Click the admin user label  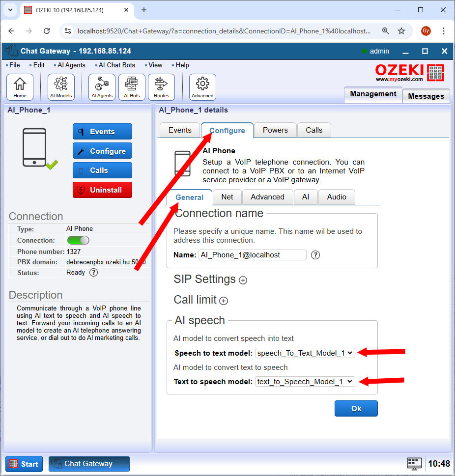[x=379, y=51]
